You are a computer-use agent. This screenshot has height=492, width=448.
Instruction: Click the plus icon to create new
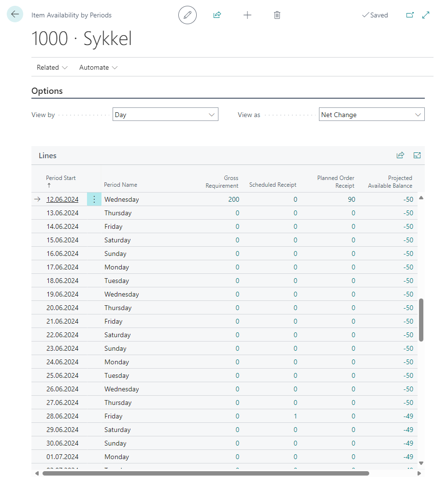click(x=247, y=15)
